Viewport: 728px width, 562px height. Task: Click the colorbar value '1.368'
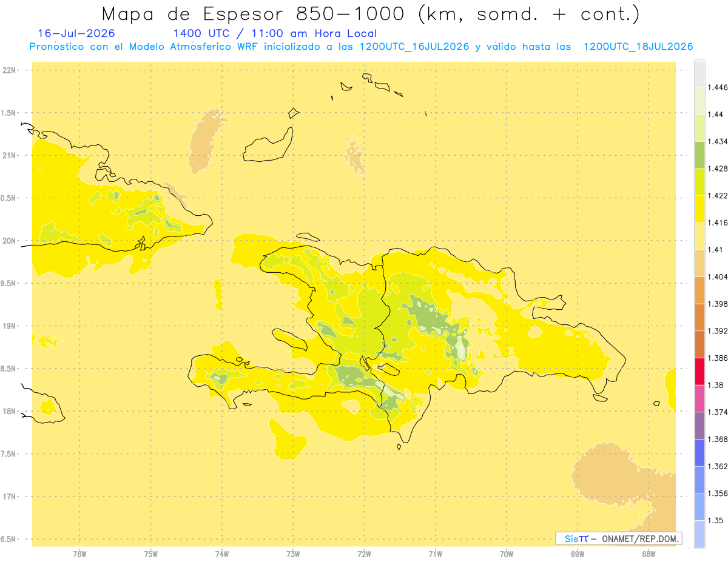coord(717,440)
